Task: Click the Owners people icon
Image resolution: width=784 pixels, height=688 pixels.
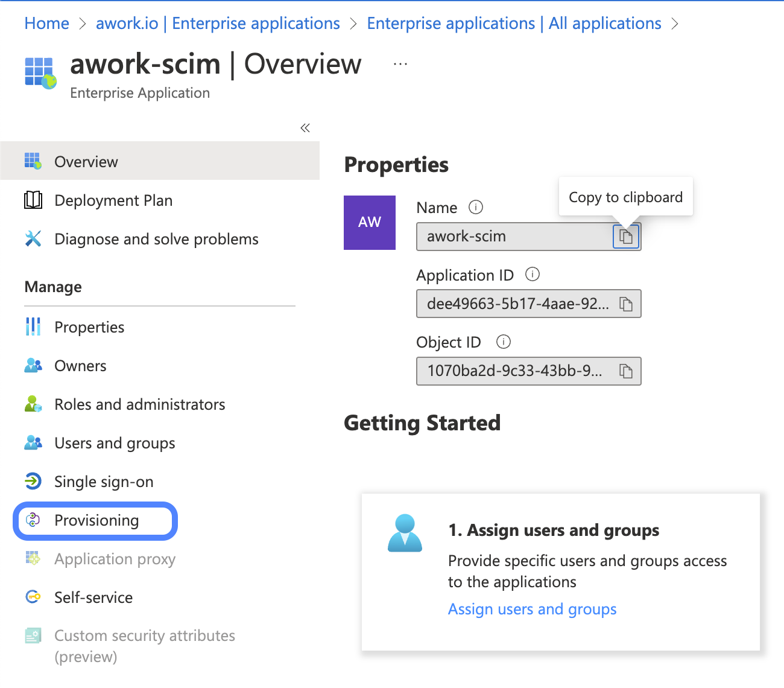Action: pos(33,365)
